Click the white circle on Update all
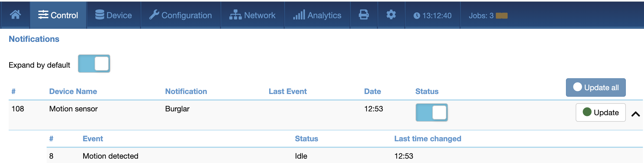 (x=578, y=87)
